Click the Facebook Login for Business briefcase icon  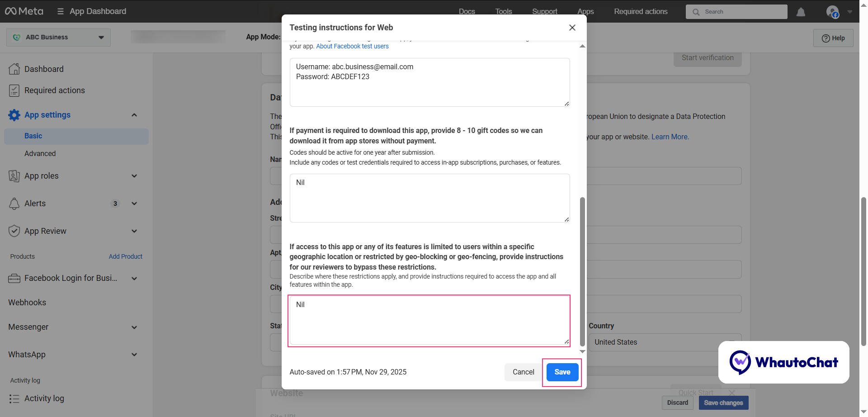pos(14,278)
